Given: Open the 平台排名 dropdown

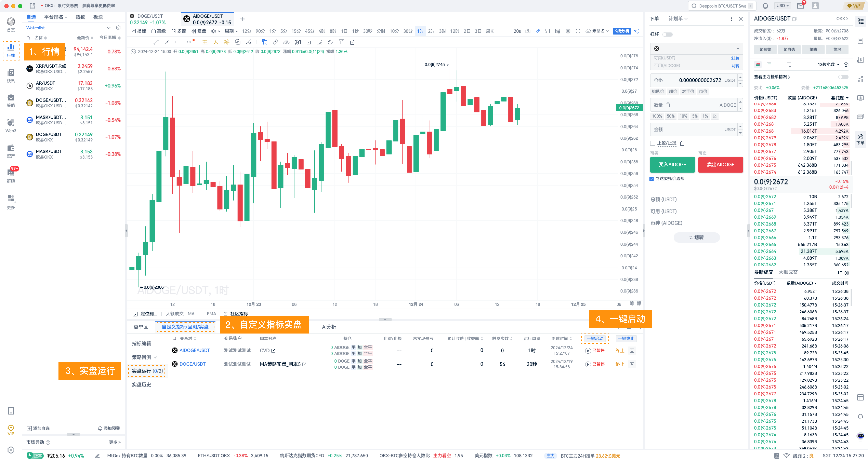Looking at the screenshot, I should [x=56, y=17].
